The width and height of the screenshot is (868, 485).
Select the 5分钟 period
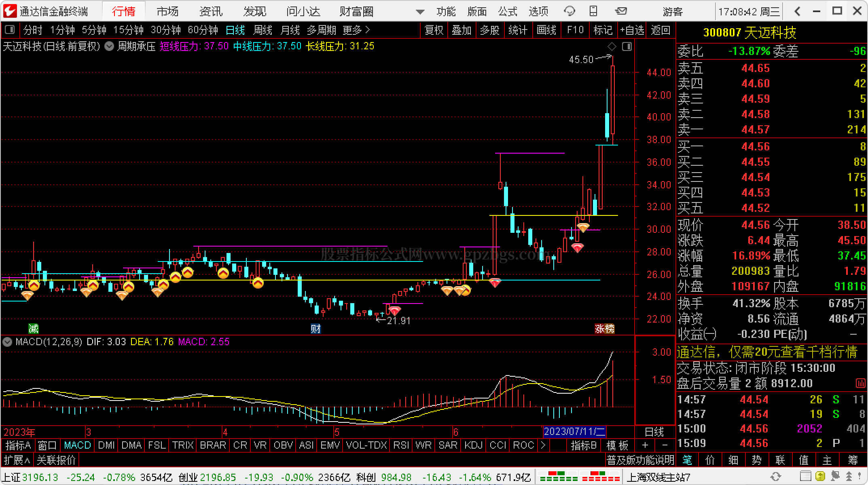tap(94, 30)
